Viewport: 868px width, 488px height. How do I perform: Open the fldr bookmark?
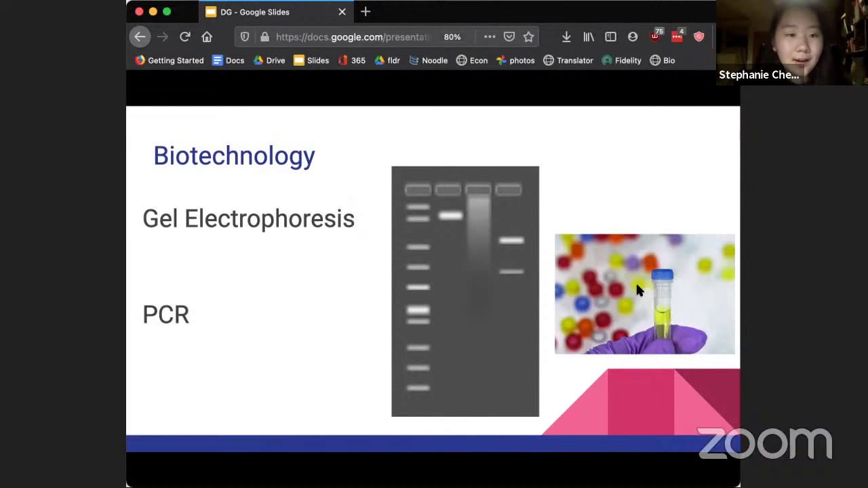(x=387, y=60)
